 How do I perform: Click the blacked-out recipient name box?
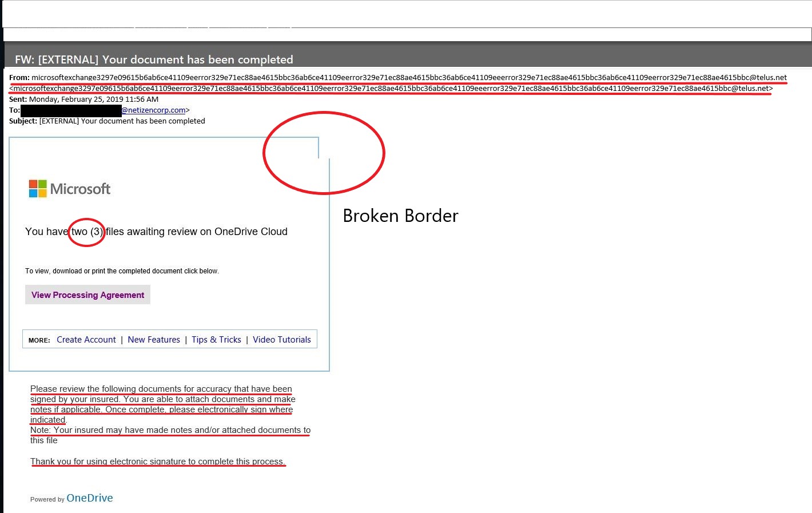[71, 110]
